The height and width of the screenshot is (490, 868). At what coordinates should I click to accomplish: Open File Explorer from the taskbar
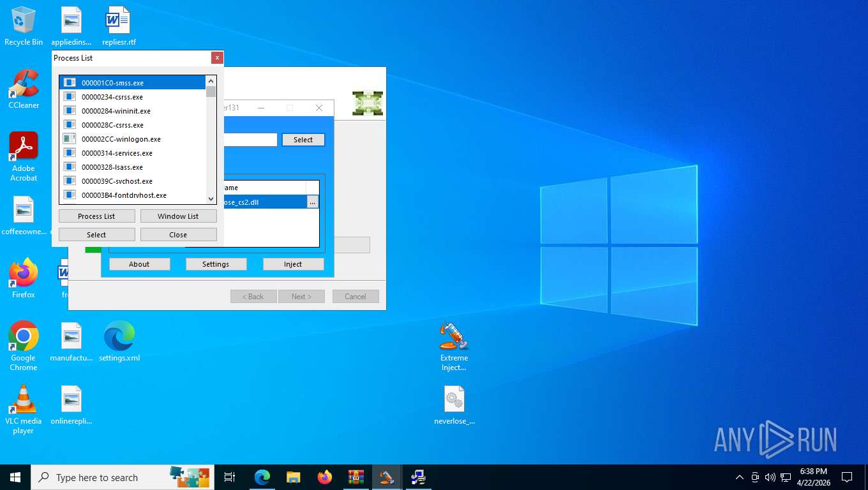[294, 477]
